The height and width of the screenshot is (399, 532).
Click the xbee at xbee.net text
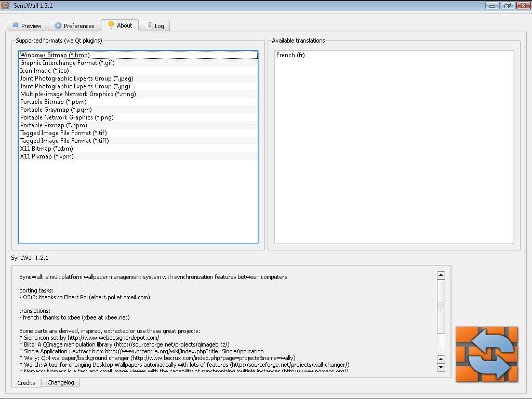105,317
